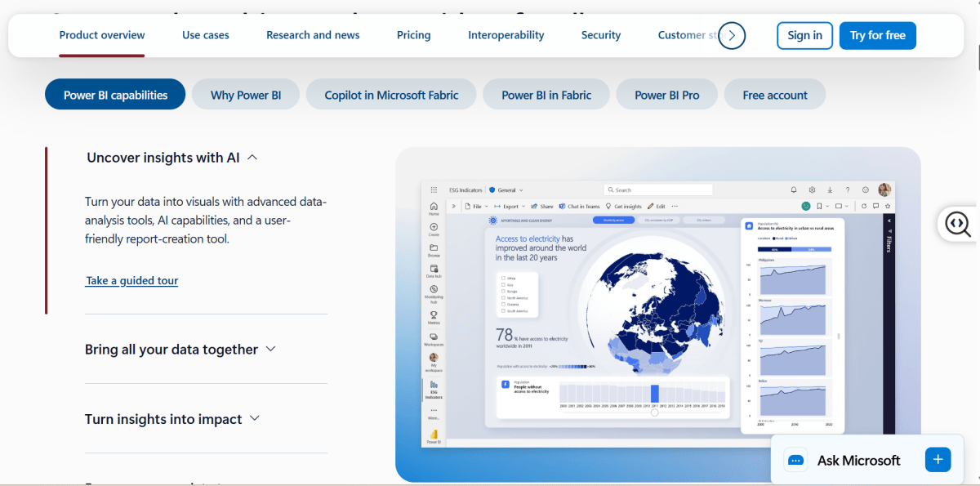The image size is (980, 486).
Task: Open the user profile photo in Power BI header
Action: pyautogui.click(x=884, y=189)
